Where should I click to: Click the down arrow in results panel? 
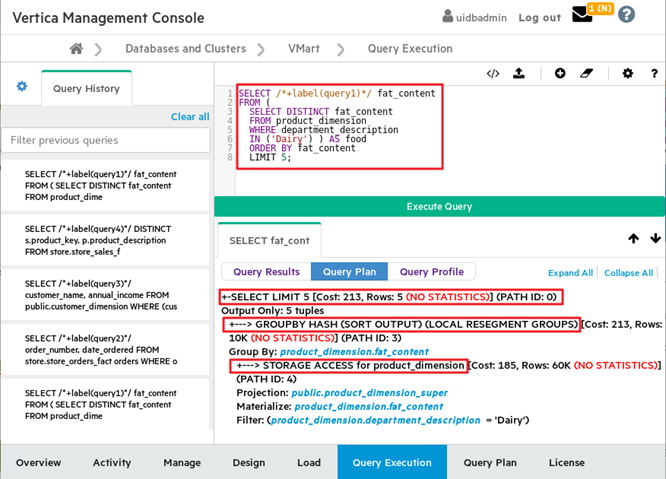click(x=655, y=238)
